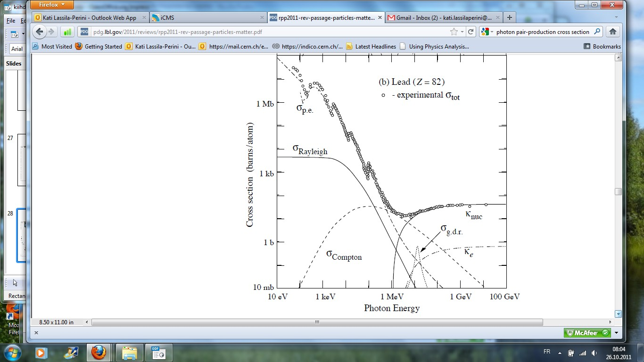Click the network signal tray icon
This screenshot has width=644, height=362.
[583, 353]
